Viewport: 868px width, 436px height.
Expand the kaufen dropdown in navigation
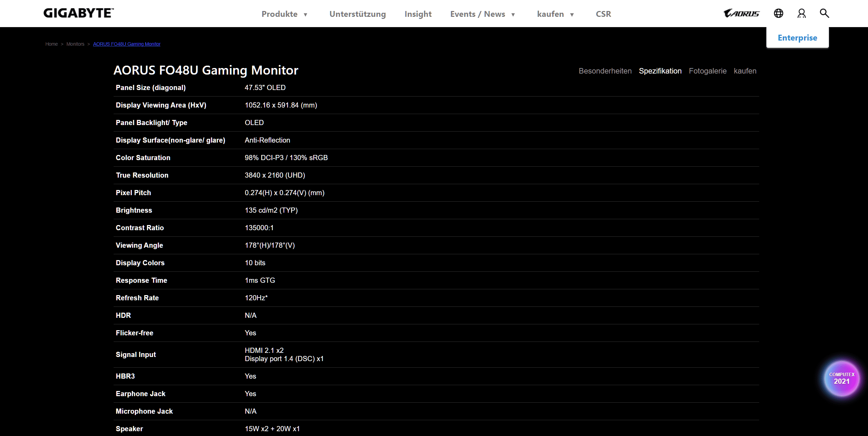(555, 14)
